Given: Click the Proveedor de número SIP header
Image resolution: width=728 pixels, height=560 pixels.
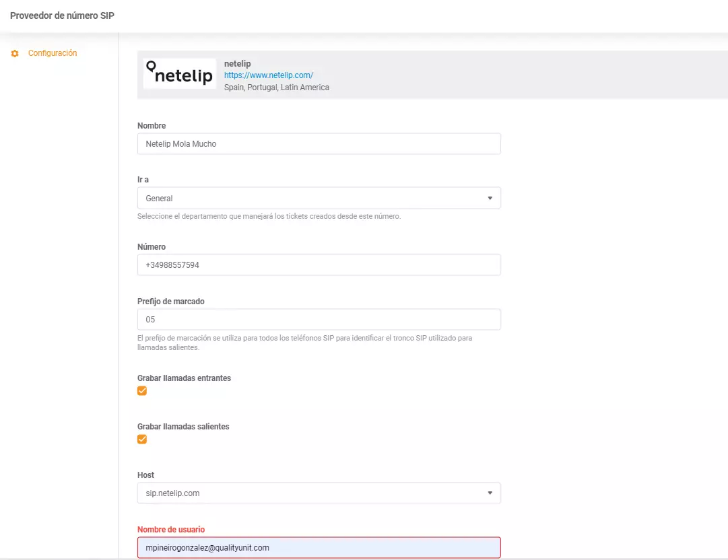Looking at the screenshot, I should point(61,15).
